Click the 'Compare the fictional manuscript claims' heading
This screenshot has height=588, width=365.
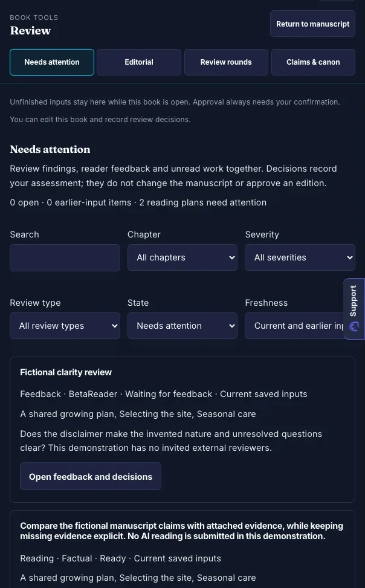coord(181,531)
